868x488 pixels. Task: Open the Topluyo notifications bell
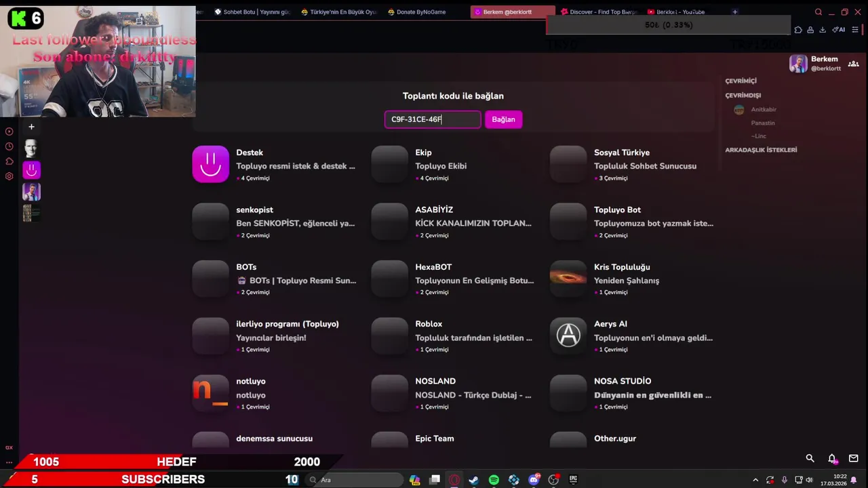coord(832,458)
